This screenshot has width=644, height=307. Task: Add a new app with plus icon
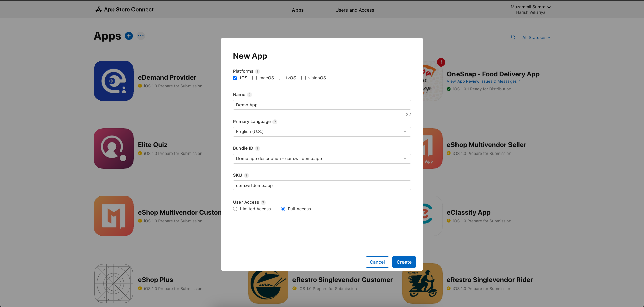pyautogui.click(x=129, y=36)
